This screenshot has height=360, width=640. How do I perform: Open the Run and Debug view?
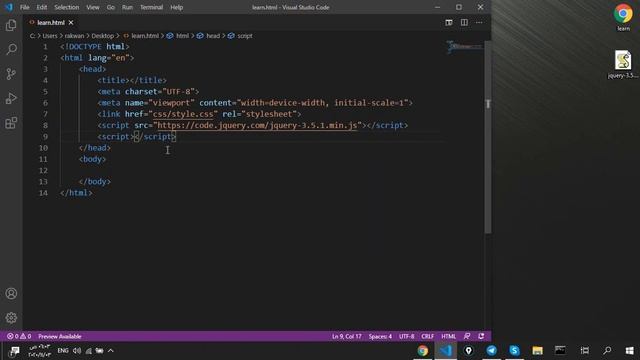(x=11, y=98)
